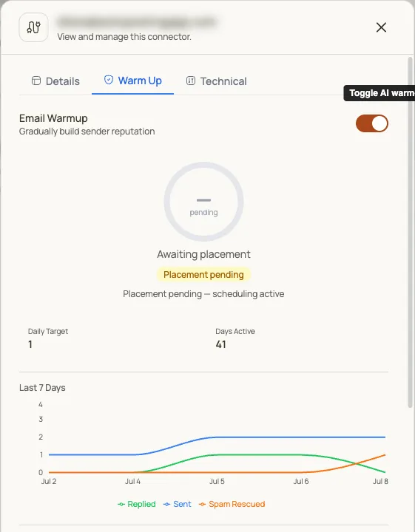Click the 'Awaiting placement' status text

point(203,254)
